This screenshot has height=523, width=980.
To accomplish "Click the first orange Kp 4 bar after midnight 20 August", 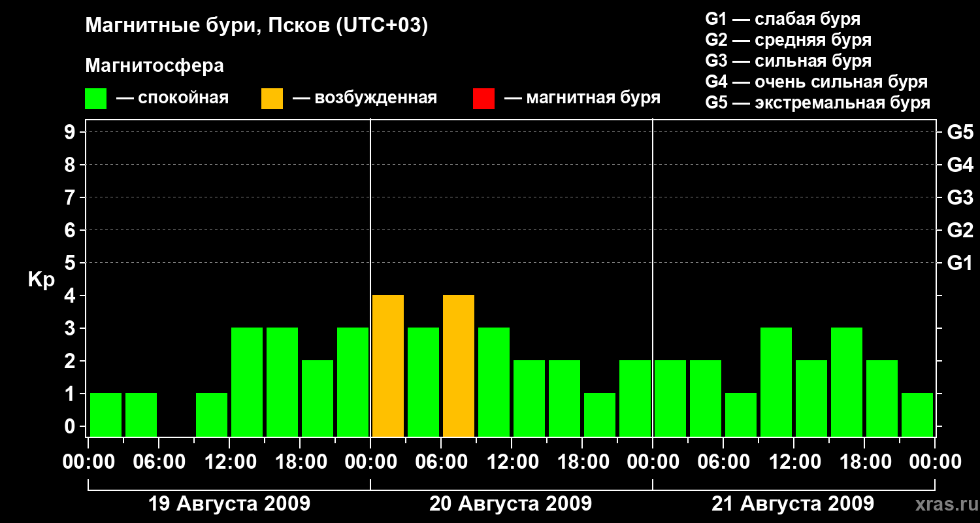I will coord(388,365).
